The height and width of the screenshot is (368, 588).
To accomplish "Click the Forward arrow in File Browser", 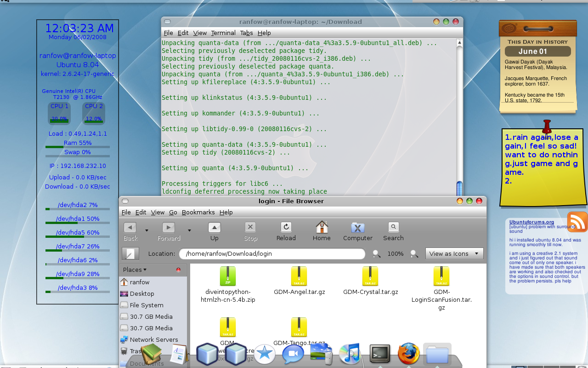I will point(169,231).
